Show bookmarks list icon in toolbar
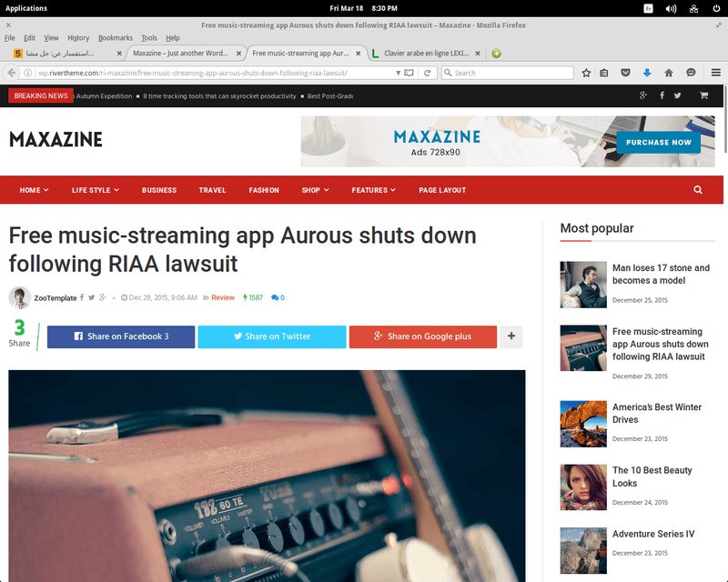The height and width of the screenshot is (582, 728). tap(604, 73)
